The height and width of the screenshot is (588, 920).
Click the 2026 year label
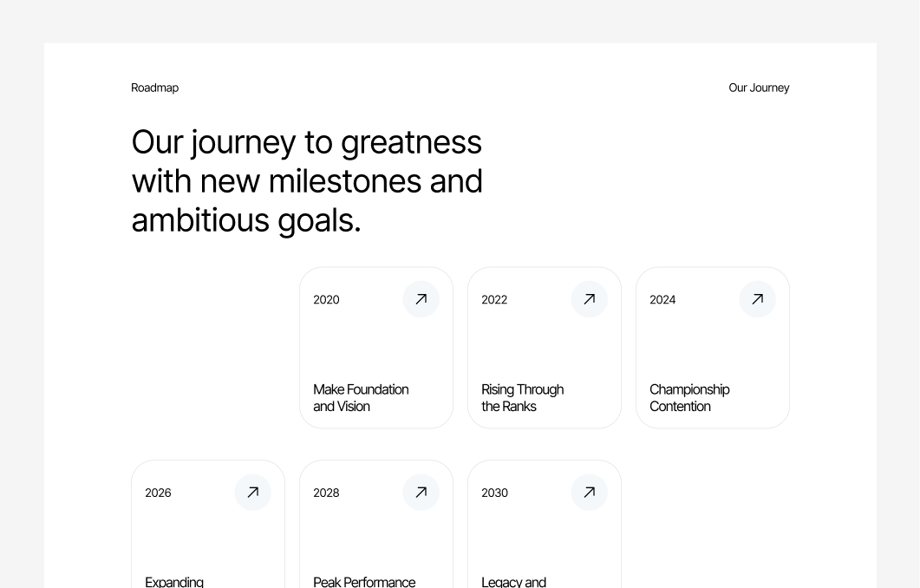[x=158, y=493]
